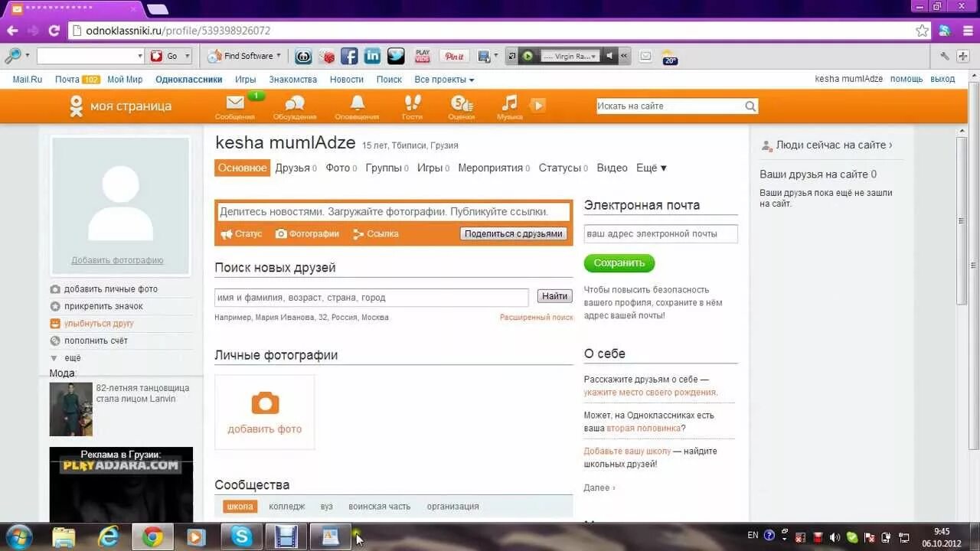This screenshot has height=551, width=980.
Task: Click the weather 20° toolbar icon
Action: [670, 57]
